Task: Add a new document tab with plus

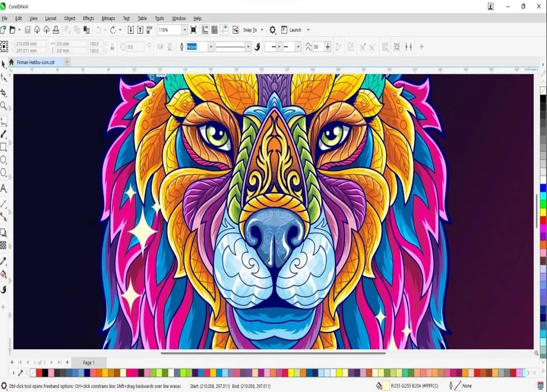Action: click(x=67, y=62)
